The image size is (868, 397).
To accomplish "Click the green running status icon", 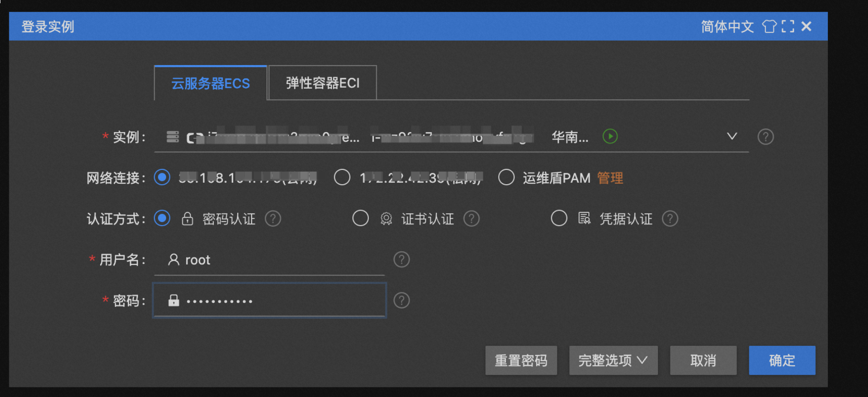I will [x=610, y=136].
